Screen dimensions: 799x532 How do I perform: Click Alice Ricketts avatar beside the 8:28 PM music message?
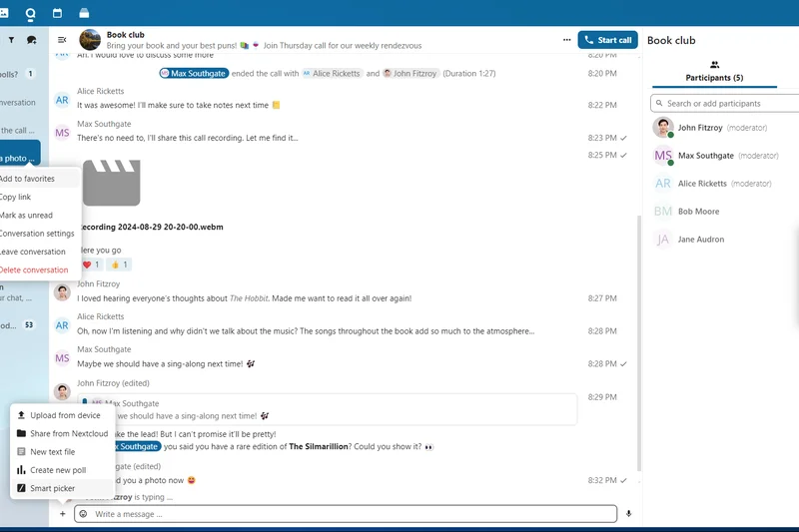(x=62, y=325)
